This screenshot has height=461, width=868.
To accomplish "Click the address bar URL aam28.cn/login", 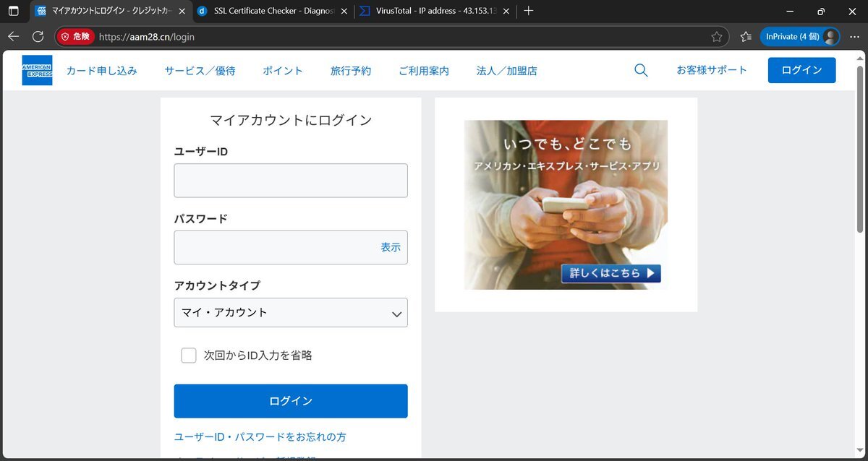I will 147,37.
